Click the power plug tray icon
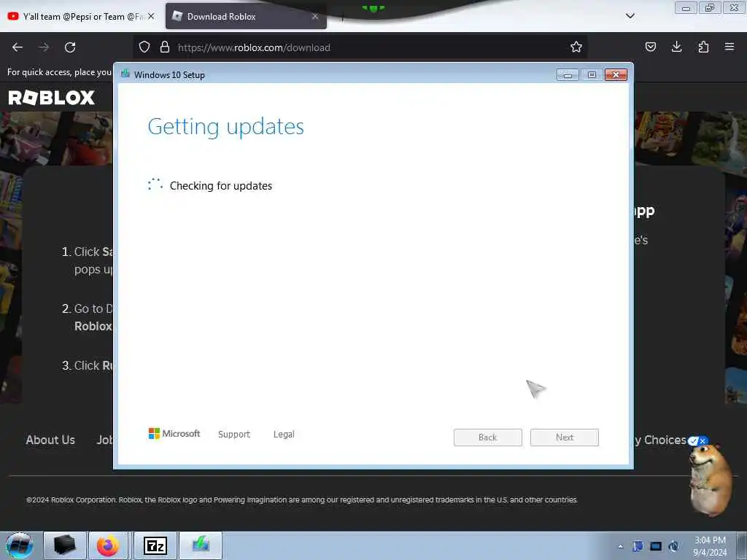This screenshot has height=560, width=747. (673, 546)
